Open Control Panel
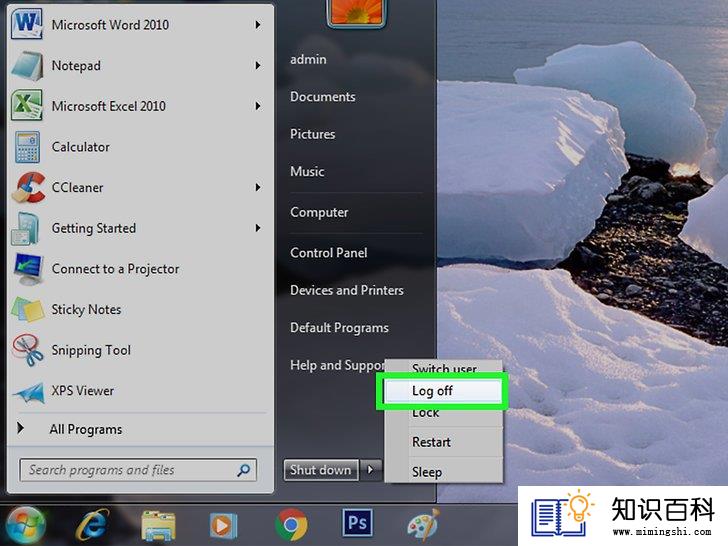The image size is (728, 546). pos(329,253)
